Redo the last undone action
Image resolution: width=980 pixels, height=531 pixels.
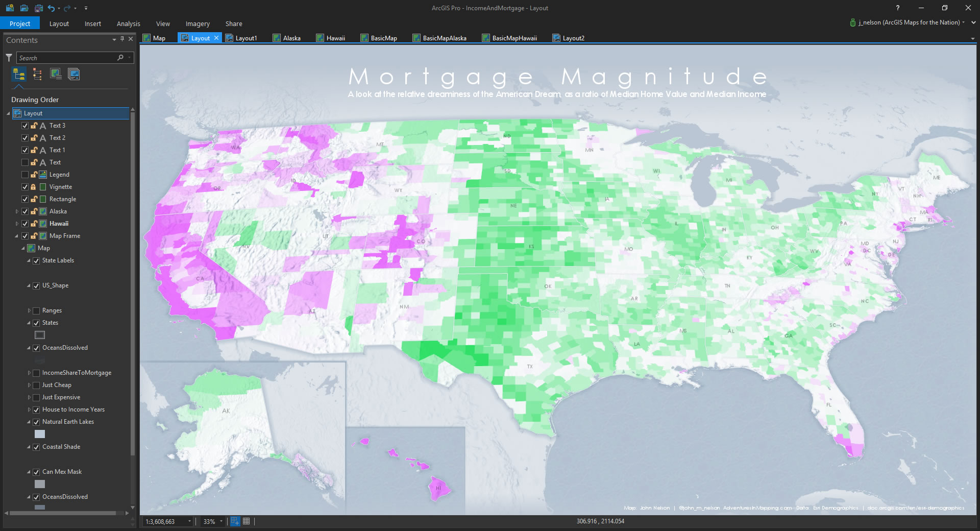click(x=67, y=8)
